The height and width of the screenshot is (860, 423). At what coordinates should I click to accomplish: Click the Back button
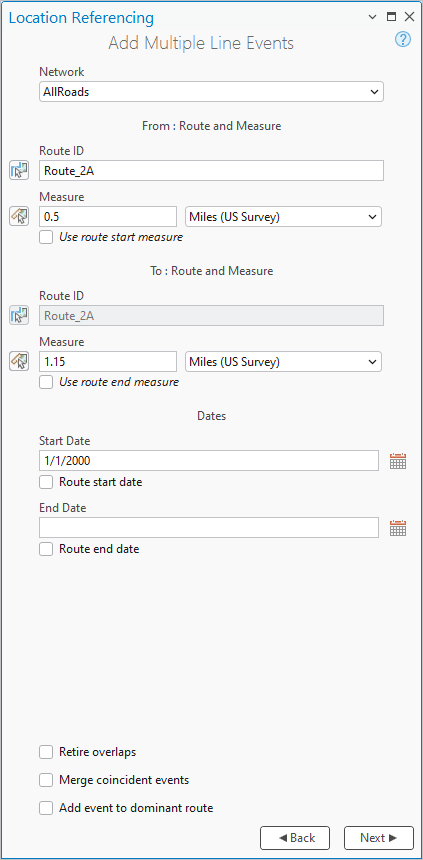coord(295,838)
